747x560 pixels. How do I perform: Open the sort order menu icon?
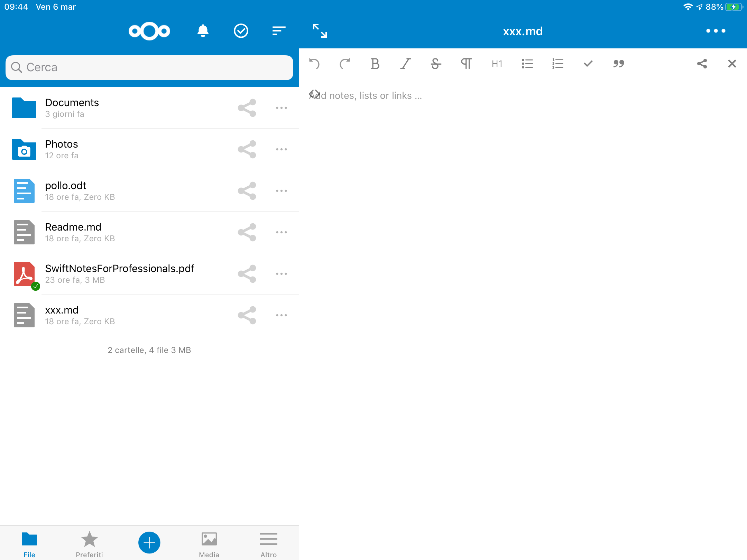tap(279, 31)
